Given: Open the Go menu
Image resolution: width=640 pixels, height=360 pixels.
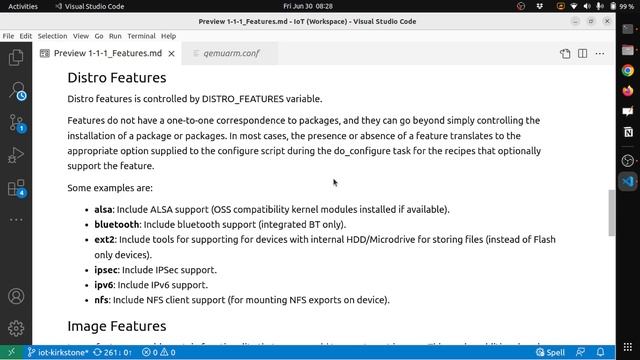Looking at the screenshot, I should pos(99,36).
